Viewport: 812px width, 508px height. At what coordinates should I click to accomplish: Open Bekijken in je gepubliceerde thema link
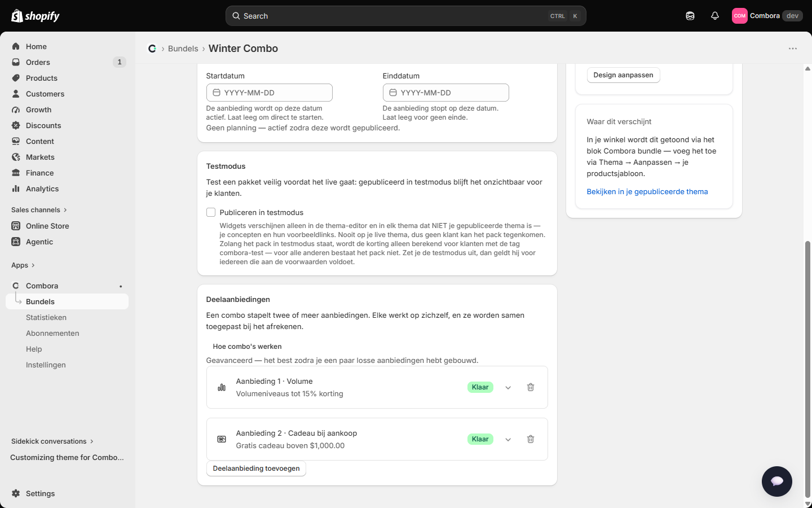647,192
